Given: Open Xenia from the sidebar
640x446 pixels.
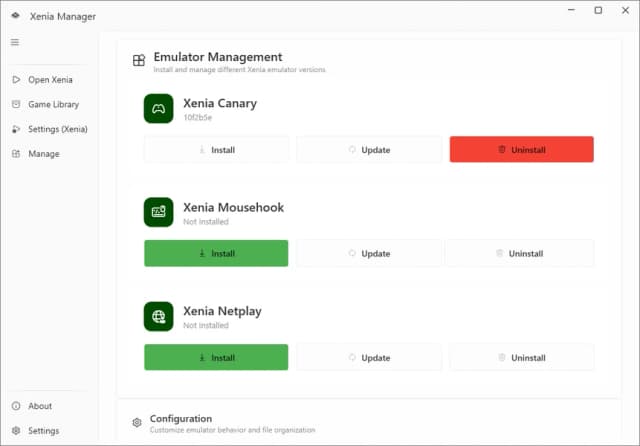Looking at the screenshot, I should coord(50,80).
